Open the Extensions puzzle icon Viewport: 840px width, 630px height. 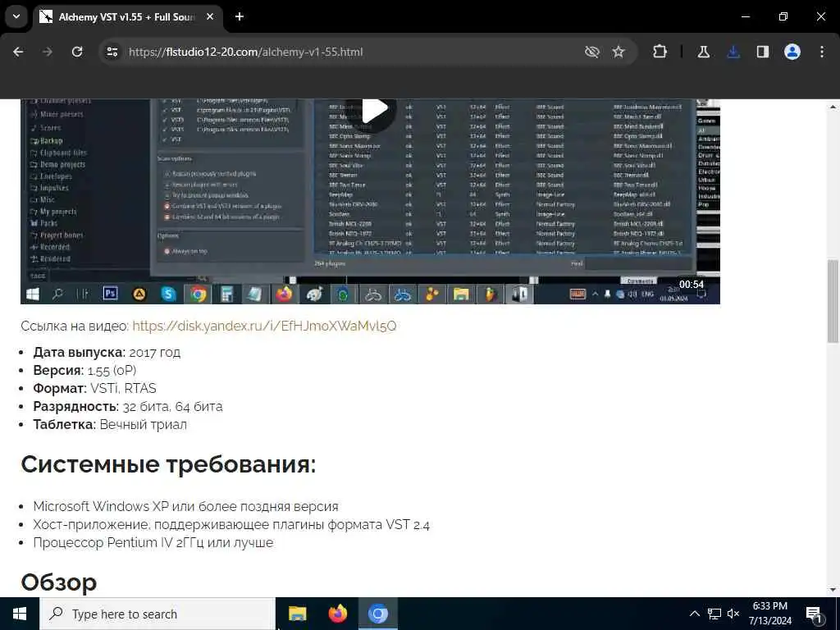tap(660, 52)
